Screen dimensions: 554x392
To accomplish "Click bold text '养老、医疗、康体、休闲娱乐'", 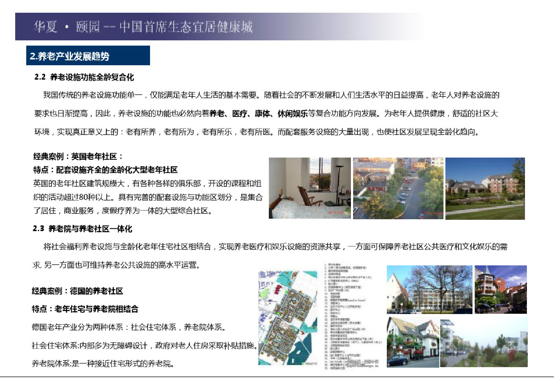I will coord(258,114).
